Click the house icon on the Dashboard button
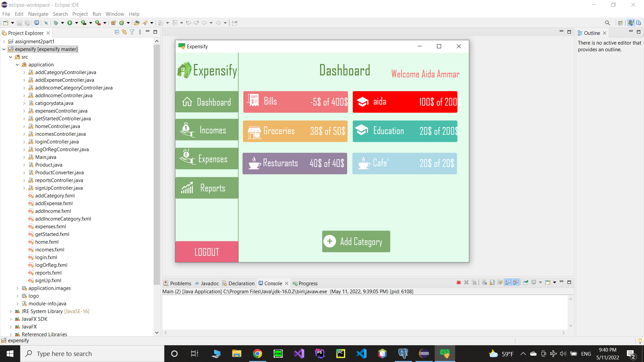 coord(187,102)
